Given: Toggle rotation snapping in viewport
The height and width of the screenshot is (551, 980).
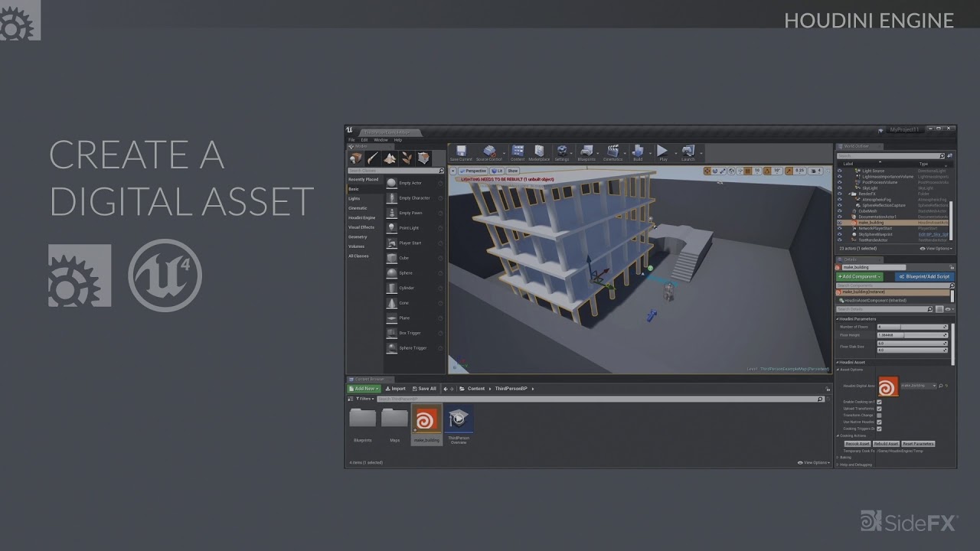Looking at the screenshot, I should click(769, 171).
